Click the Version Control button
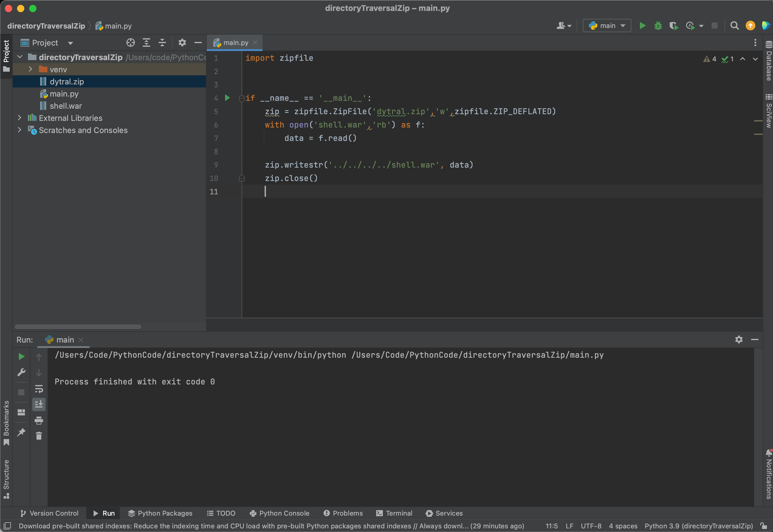 pos(49,513)
